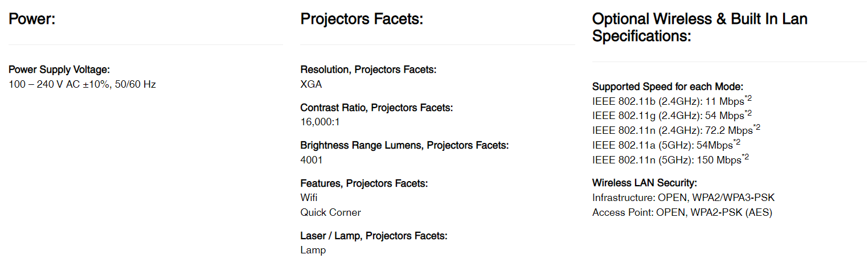Select the Power Supply Voltage label
Screen dimensions: 868x279
click(x=59, y=69)
